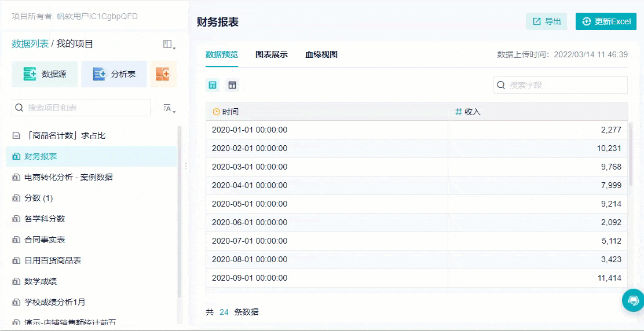Image resolution: width=644 pixels, height=331 pixels.
Task: Open the customer support chat bubble
Action: (x=634, y=300)
